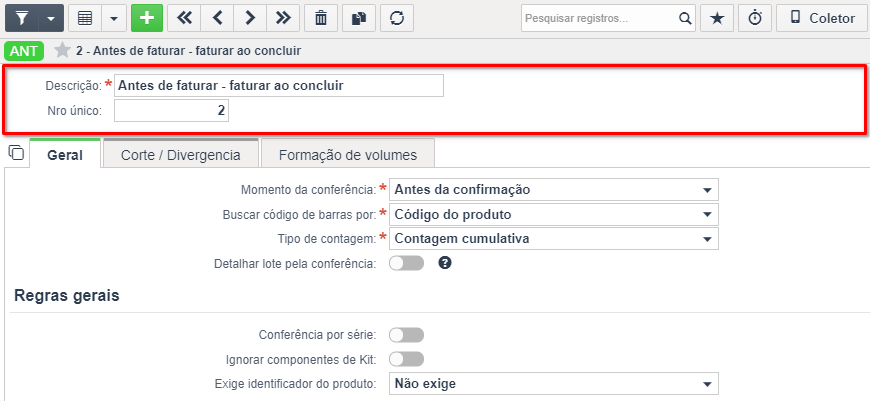Switch to grid view icon
This screenshot has height=401, width=870.
pyautogui.click(x=85, y=18)
